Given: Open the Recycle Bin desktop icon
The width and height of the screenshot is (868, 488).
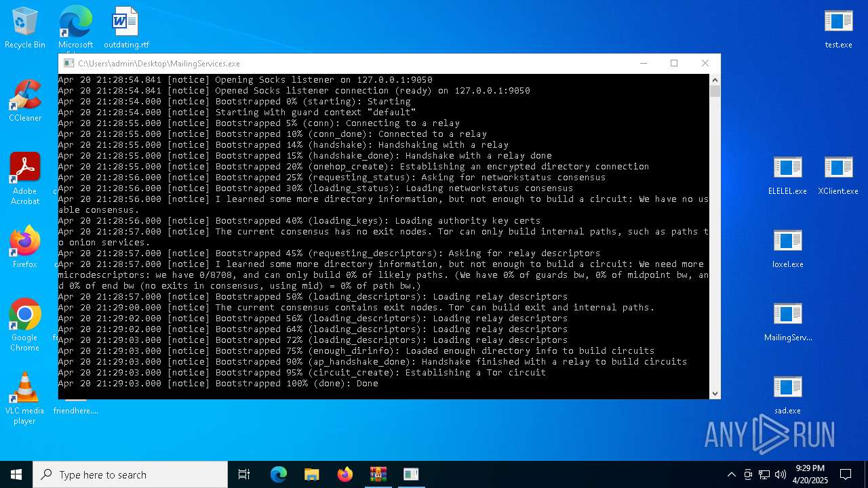Looking at the screenshot, I should (25, 28).
